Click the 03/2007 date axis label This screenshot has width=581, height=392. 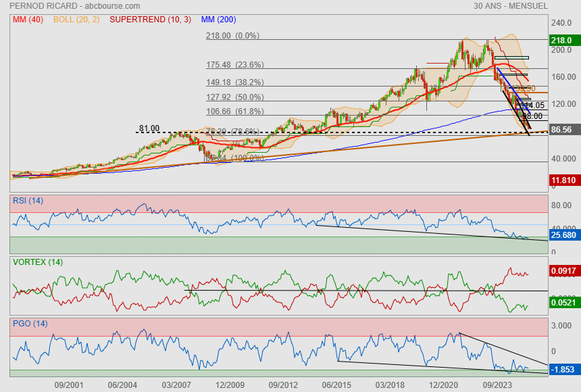[176, 385]
